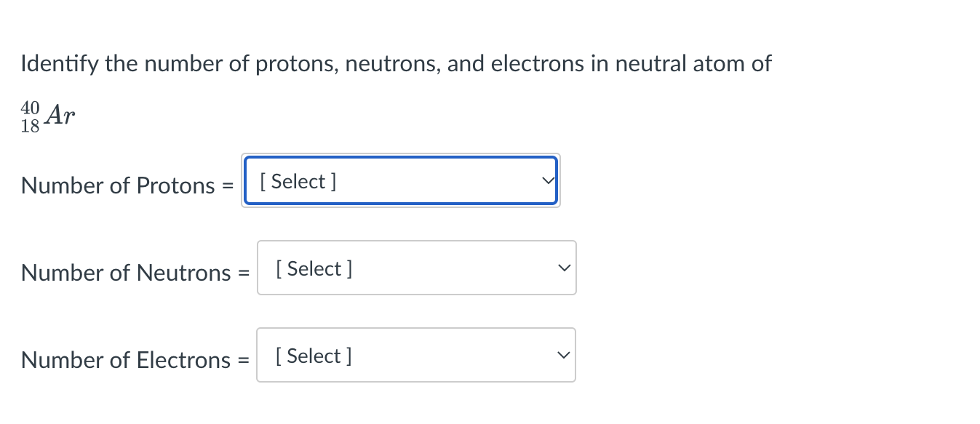Click the mass number 40 above the symbol
The width and height of the screenshot is (980, 424).
coord(29,108)
